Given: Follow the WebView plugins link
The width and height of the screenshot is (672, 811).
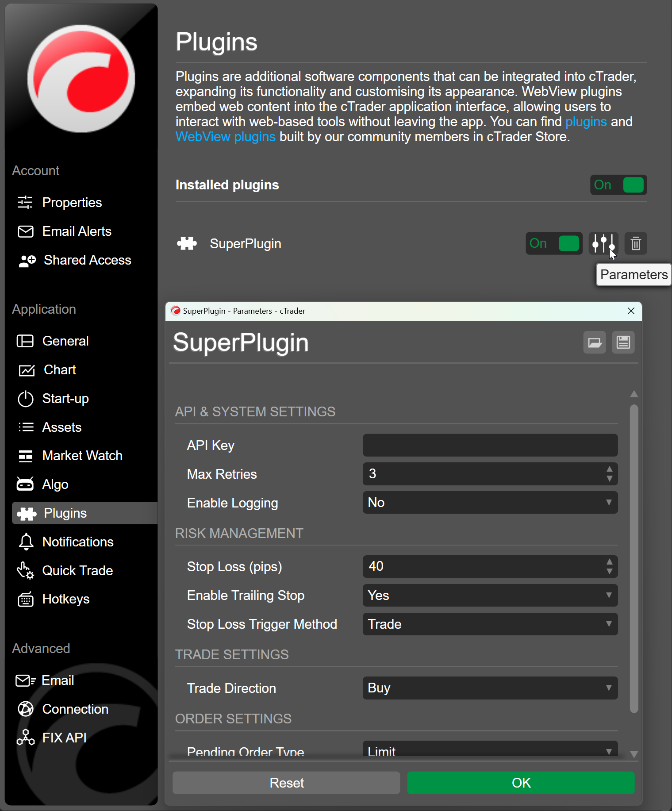Looking at the screenshot, I should click(x=225, y=137).
